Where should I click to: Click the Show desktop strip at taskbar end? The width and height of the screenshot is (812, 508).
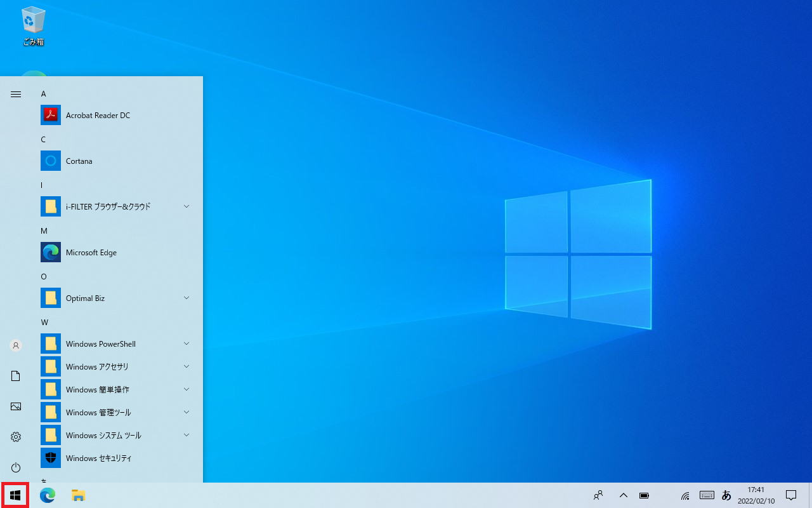pos(810,495)
